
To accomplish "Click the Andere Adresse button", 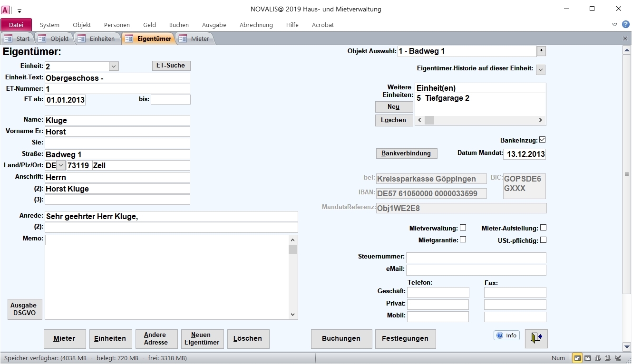I will click(156, 339).
